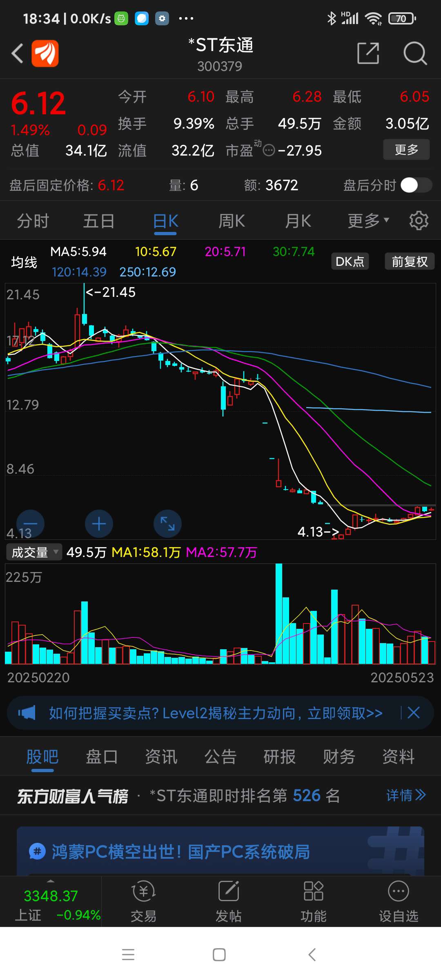This screenshot has height=980, width=441.
Task: Zoom in the chart with plus button
Action: [99, 524]
